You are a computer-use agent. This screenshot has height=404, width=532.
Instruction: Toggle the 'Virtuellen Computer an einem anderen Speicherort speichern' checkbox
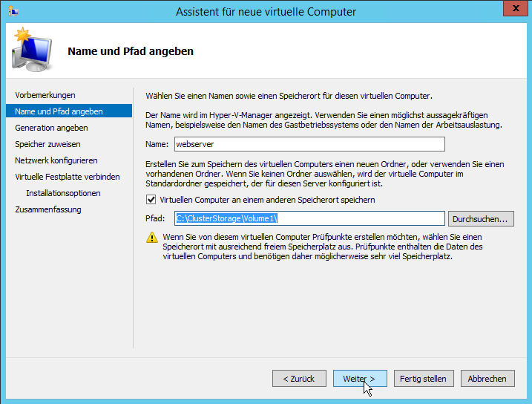click(x=151, y=200)
